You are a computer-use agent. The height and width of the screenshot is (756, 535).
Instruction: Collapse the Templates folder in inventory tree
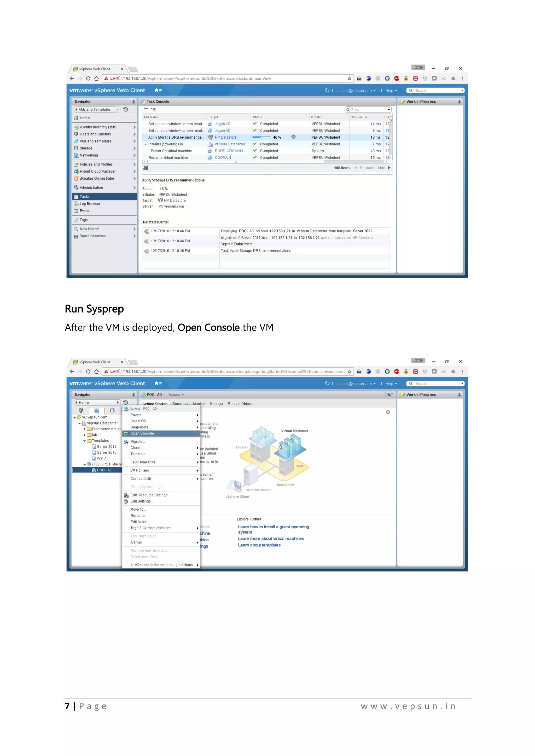click(x=85, y=441)
